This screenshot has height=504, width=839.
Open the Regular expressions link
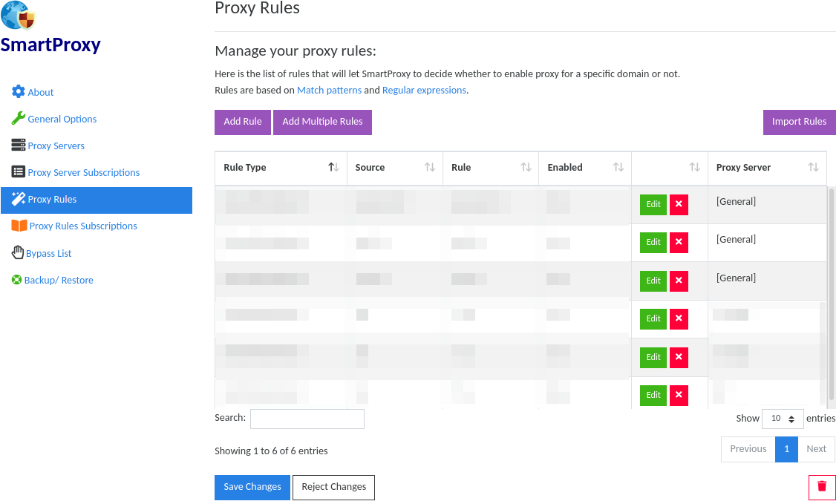point(424,91)
